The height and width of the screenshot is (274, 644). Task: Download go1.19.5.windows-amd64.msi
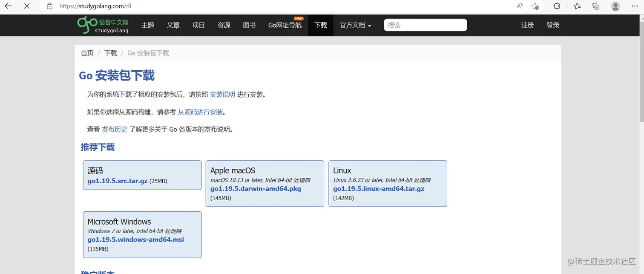(136, 239)
